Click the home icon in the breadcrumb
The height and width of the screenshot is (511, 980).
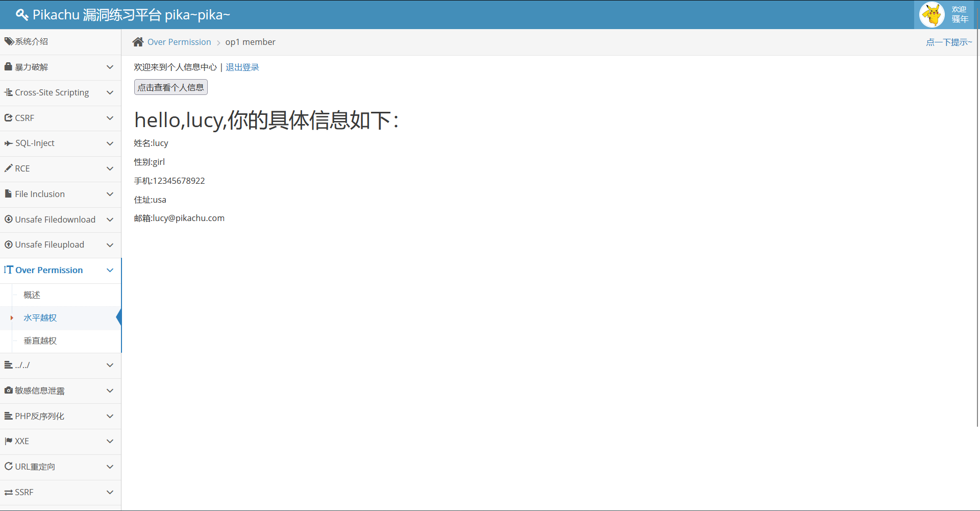click(x=138, y=42)
